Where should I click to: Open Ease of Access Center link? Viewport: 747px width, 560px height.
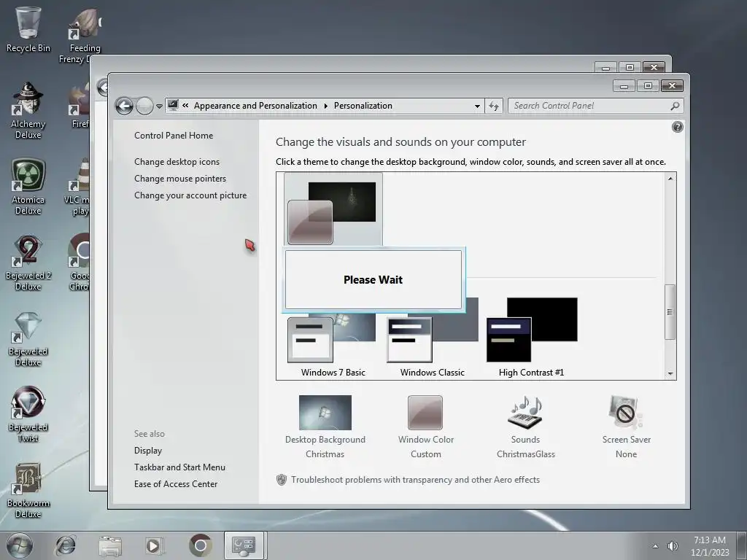(176, 484)
